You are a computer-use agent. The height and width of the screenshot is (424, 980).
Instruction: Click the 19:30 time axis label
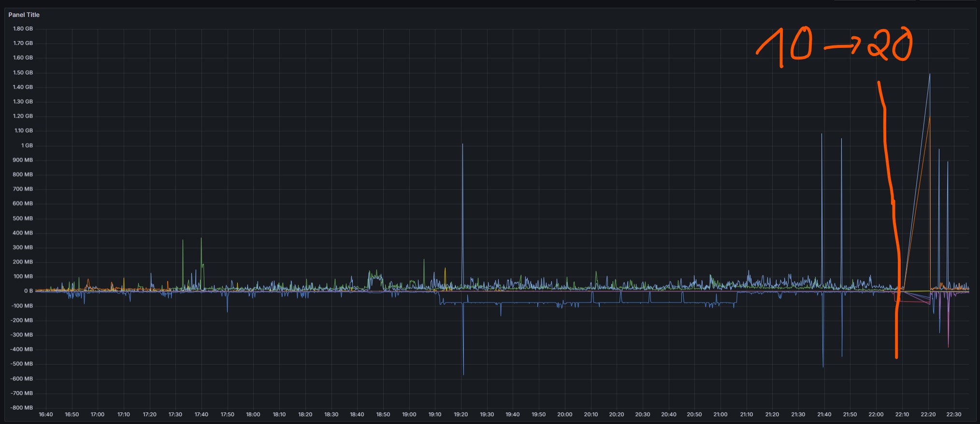(x=487, y=415)
